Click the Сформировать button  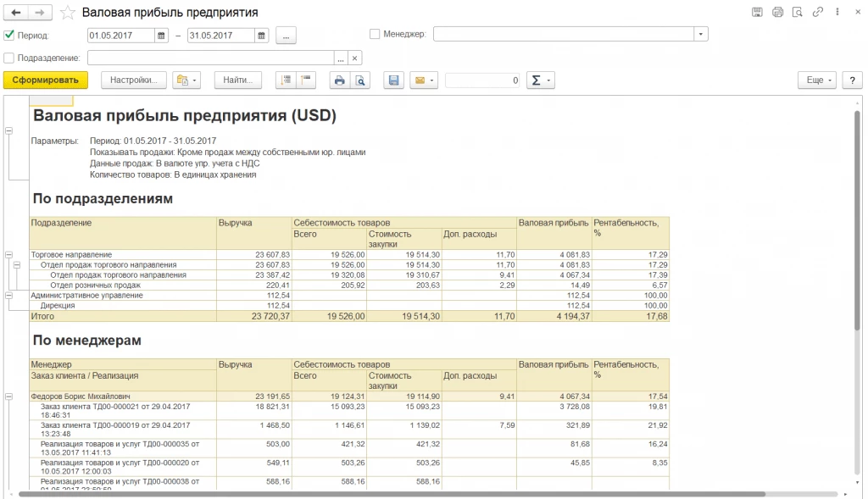pyautogui.click(x=46, y=80)
